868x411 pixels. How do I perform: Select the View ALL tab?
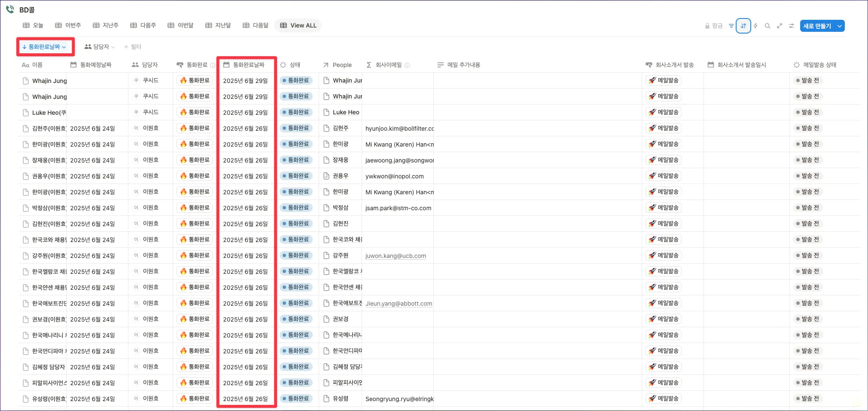click(x=298, y=25)
